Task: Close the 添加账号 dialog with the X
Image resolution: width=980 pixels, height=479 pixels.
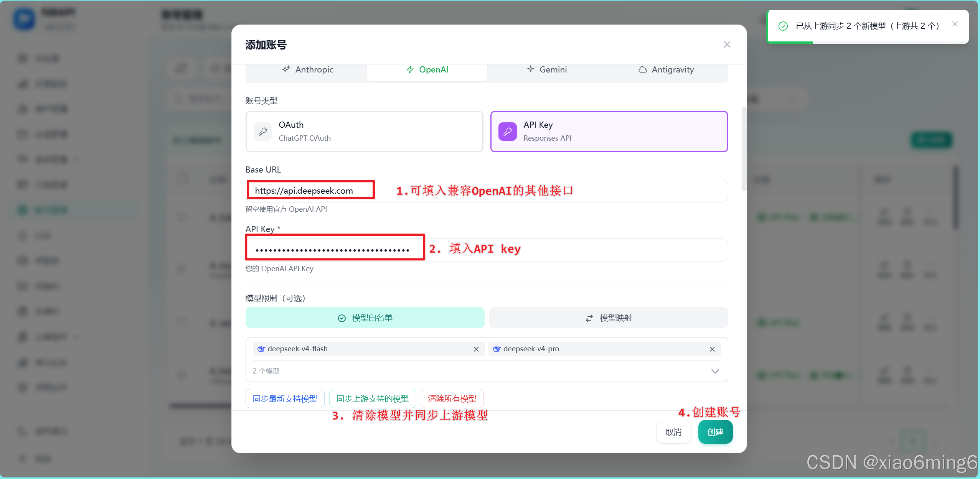Action: click(x=727, y=44)
